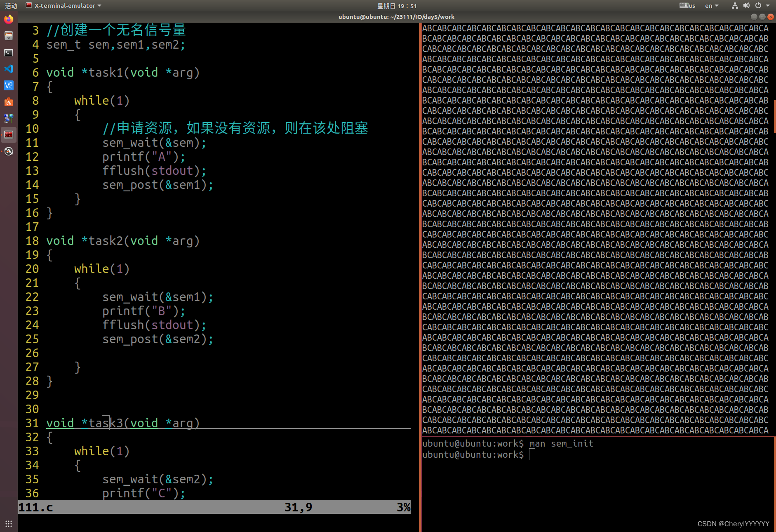Click the 'void *task1(void *arg)' declaration
Image resolution: width=776 pixels, height=532 pixels.
click(x=123, y=73)
